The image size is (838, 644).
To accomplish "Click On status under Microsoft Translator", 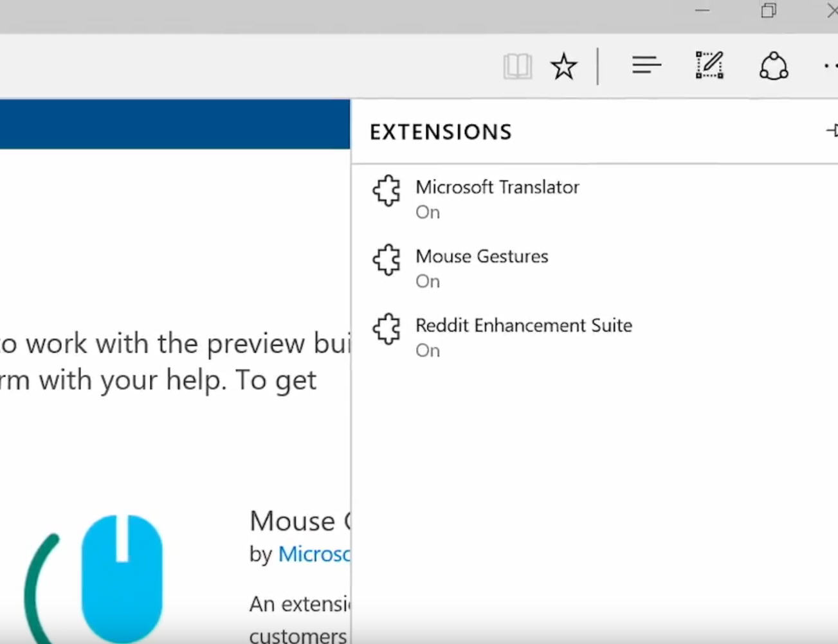I will pyautogui.click(x=428, y=213).
